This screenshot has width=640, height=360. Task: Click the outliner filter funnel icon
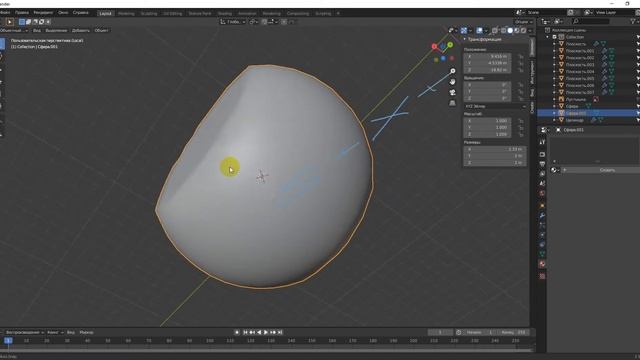pos(633,21)
